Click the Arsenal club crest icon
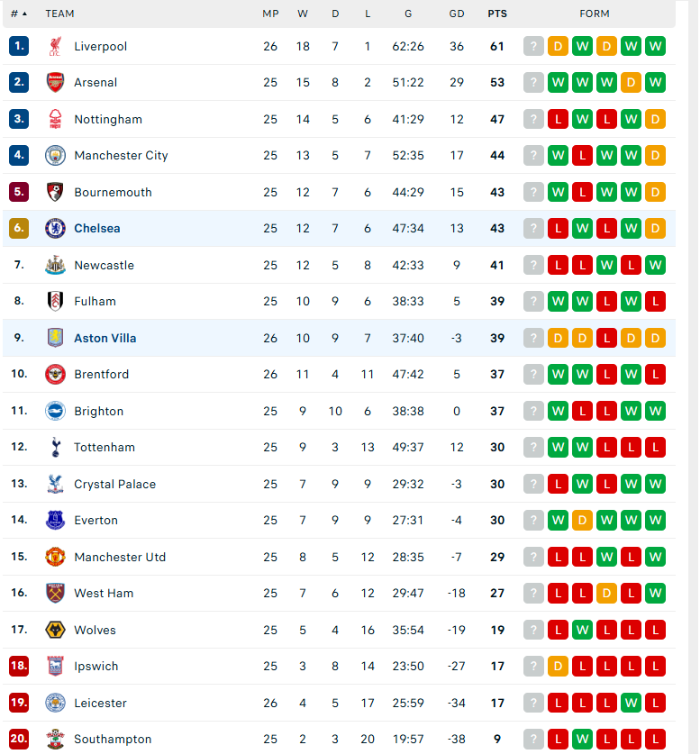The height and width of the screenshot is (754, 700). tap(55, 82)
